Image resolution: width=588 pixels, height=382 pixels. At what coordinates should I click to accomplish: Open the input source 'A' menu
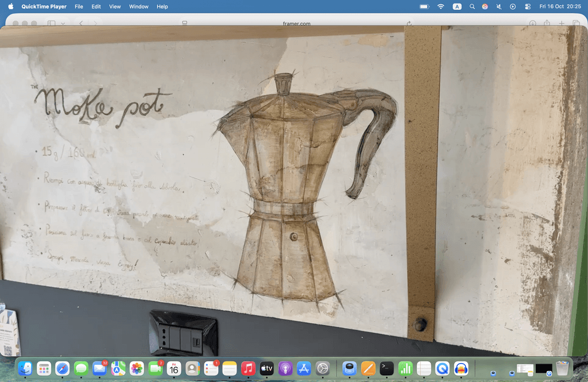coord(457,6)
